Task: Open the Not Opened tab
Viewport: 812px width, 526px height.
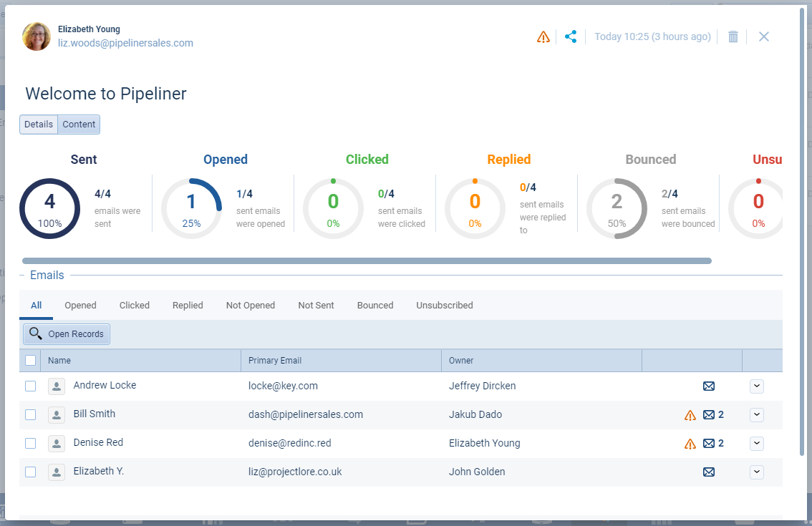Action: pos(251,306)
